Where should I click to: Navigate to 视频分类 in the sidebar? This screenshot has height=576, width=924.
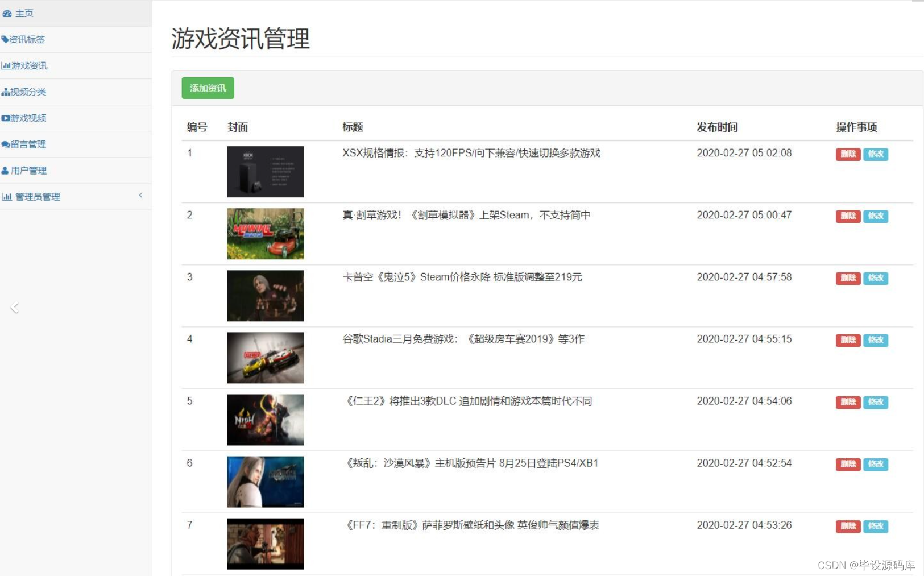pos(27,92)
